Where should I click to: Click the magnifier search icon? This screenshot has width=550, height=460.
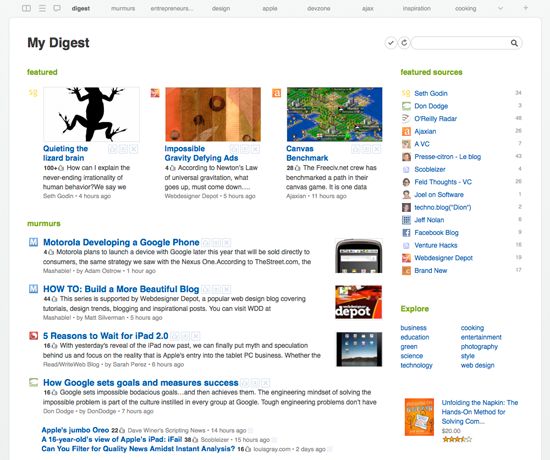(514, 43)
